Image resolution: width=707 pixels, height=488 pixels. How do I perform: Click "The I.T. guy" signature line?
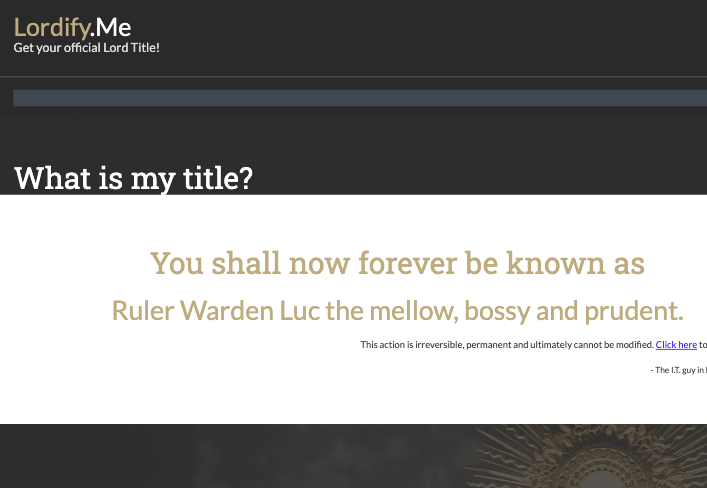click(678, 370)
